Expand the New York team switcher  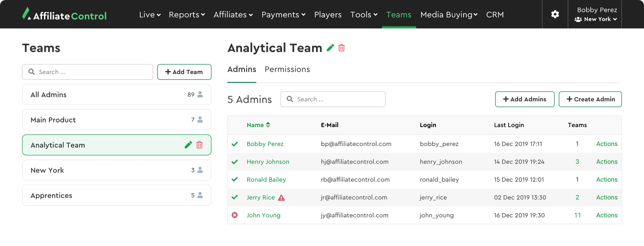[x=596, y=19]
